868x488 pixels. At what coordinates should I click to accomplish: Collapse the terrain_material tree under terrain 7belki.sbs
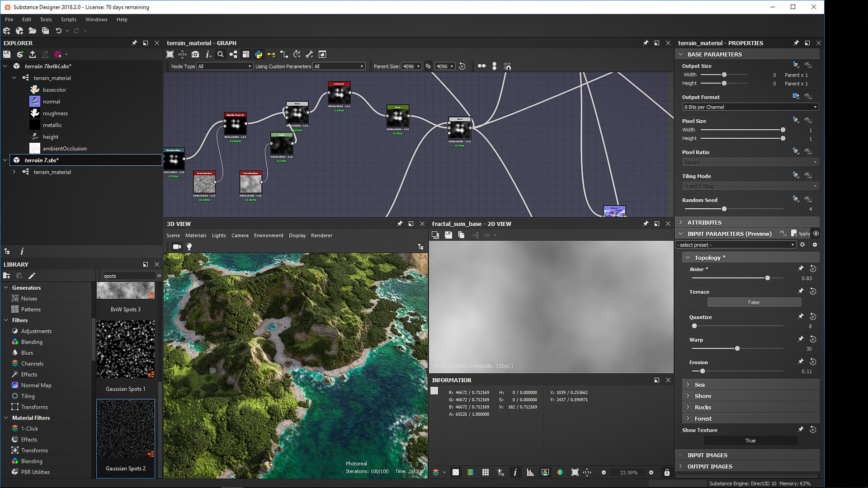[14, 78]
